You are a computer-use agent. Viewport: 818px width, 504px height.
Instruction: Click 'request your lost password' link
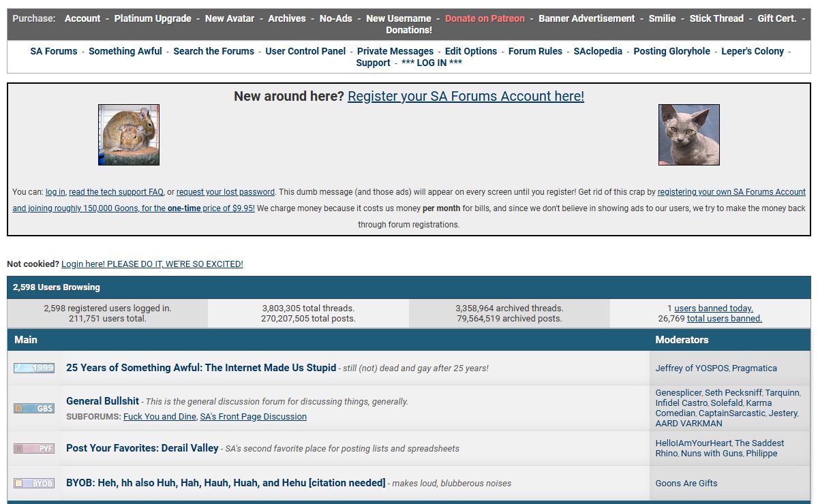point(226,192)
